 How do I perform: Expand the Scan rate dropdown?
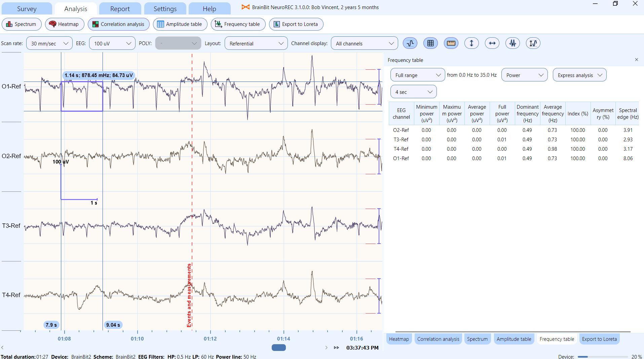pos(49,43)
